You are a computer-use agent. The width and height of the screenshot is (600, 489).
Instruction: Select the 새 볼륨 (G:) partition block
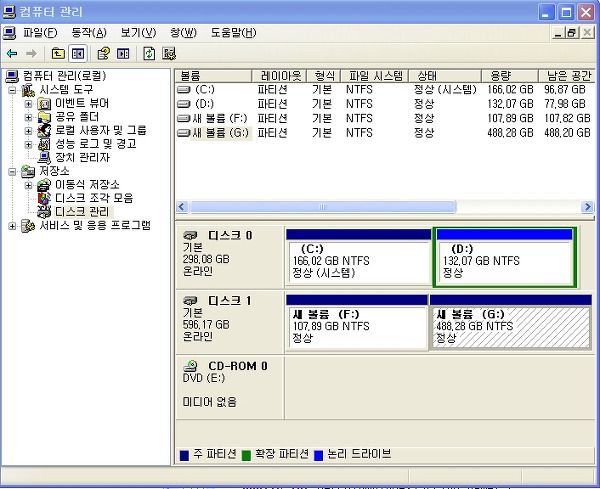(510, 322)
